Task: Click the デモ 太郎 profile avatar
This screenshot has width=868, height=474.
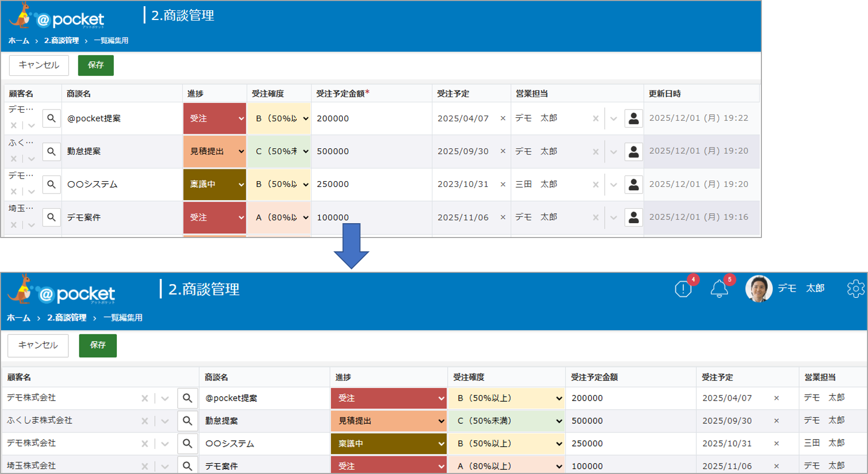Action: tap(758, 289)
